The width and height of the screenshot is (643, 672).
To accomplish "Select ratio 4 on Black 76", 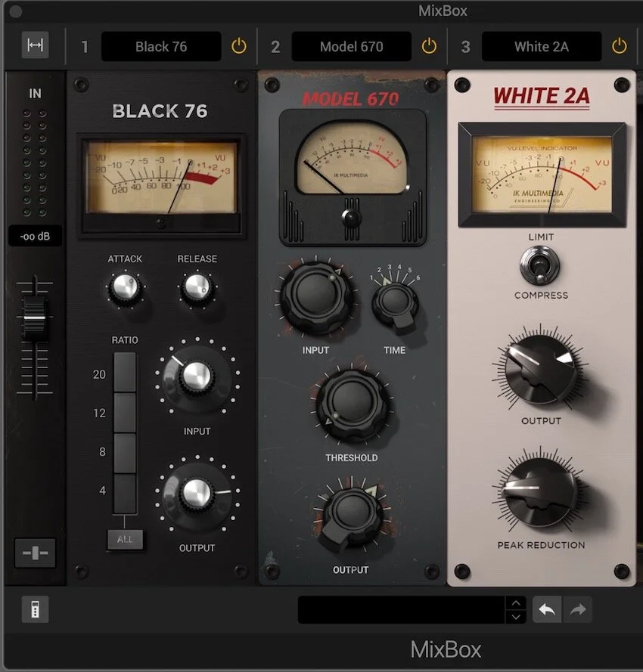I will point(125,494).
